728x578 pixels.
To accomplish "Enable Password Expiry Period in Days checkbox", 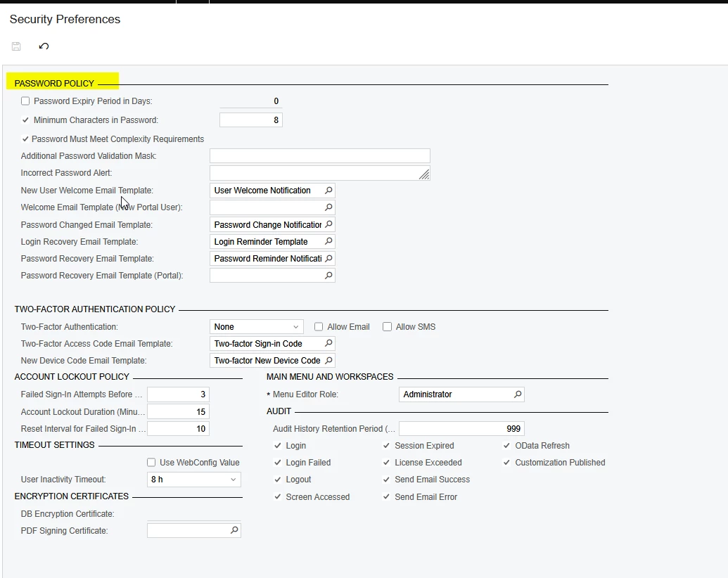I will (x=25, y=101).
